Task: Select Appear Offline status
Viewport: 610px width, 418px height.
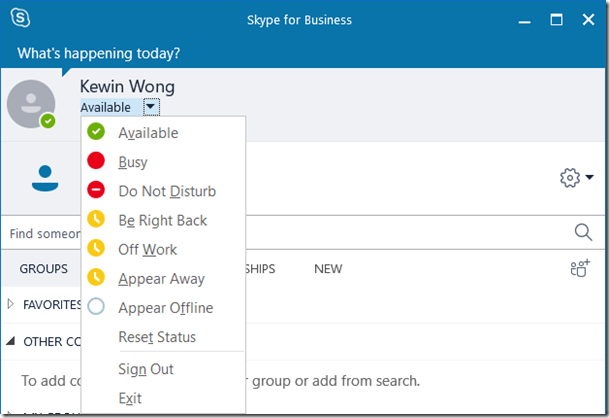Action: [165, 308]
